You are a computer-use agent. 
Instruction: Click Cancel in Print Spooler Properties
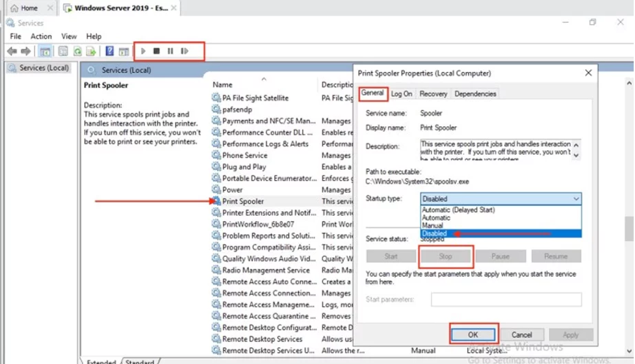tap(522, 335)
